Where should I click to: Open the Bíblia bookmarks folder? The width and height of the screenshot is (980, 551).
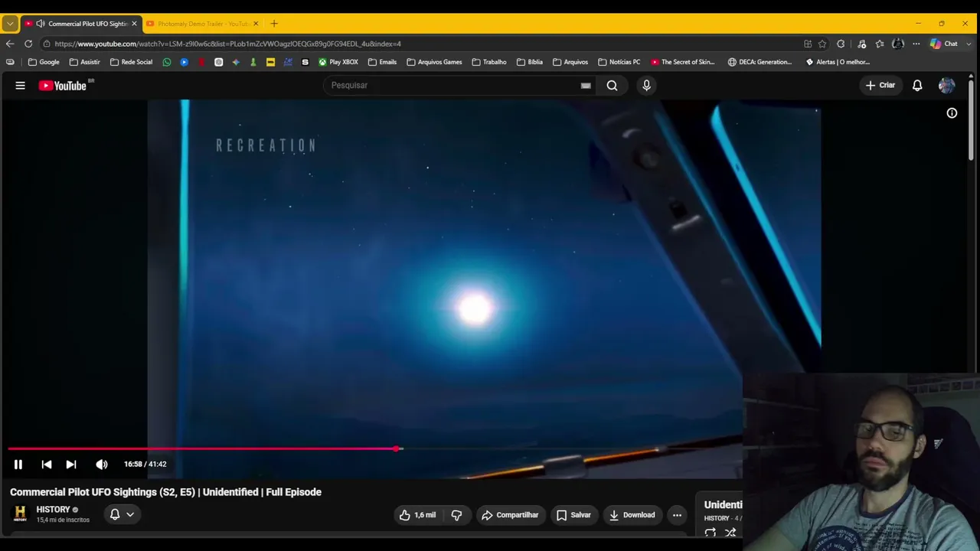[x=530, y=62]
